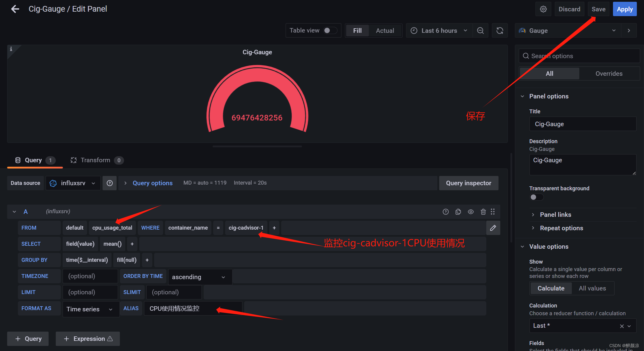The width and height of the screenshot is (644, 351).
Task: Toggle the Transparent background switch
Action: coord(535,197)
